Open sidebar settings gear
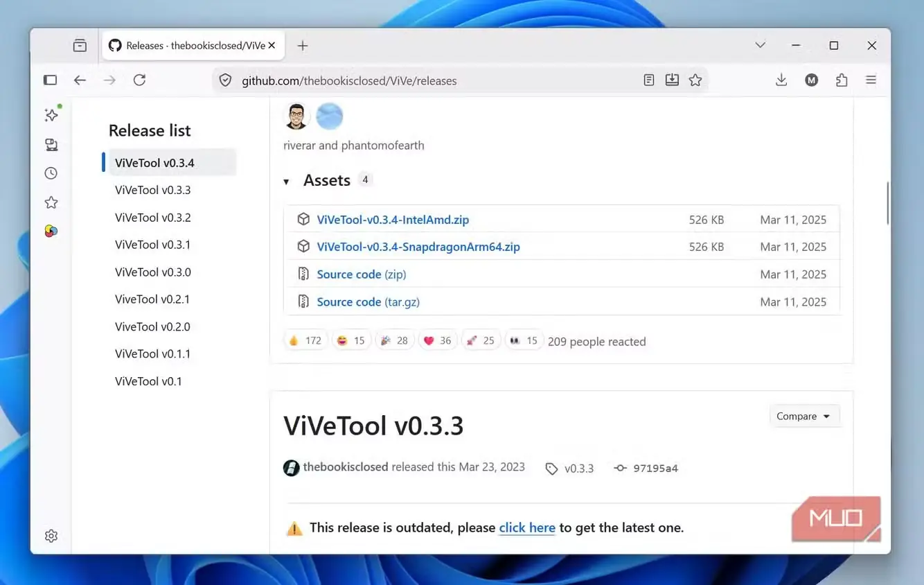Viewport: 924px width, 585px height. point(51,536)
